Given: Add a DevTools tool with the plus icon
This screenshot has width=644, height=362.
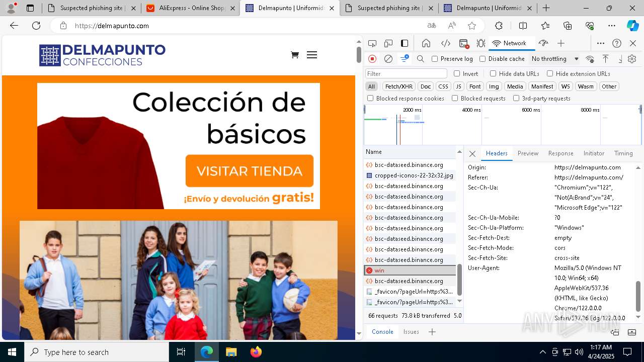Looking at the screenshot, I should 561,43.
